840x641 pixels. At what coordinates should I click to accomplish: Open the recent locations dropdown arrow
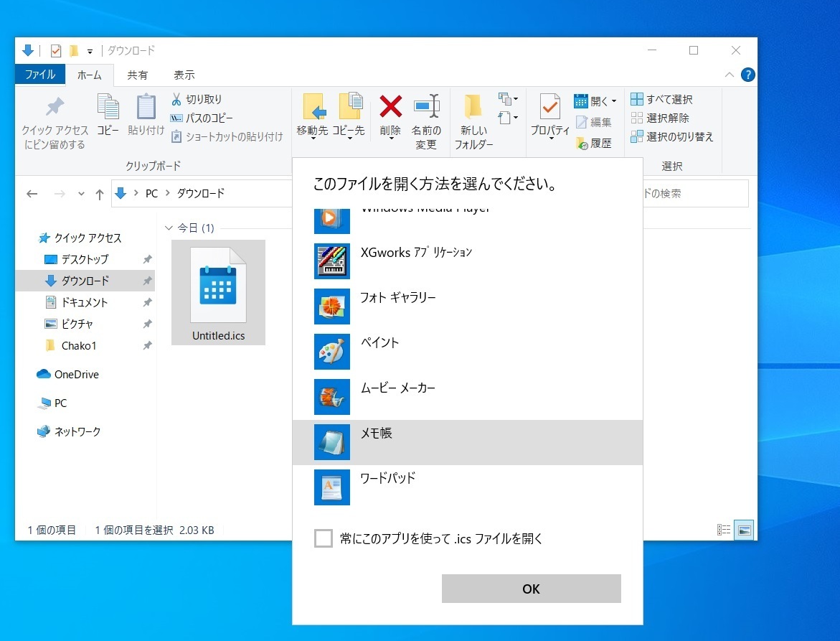click(81, 194)
